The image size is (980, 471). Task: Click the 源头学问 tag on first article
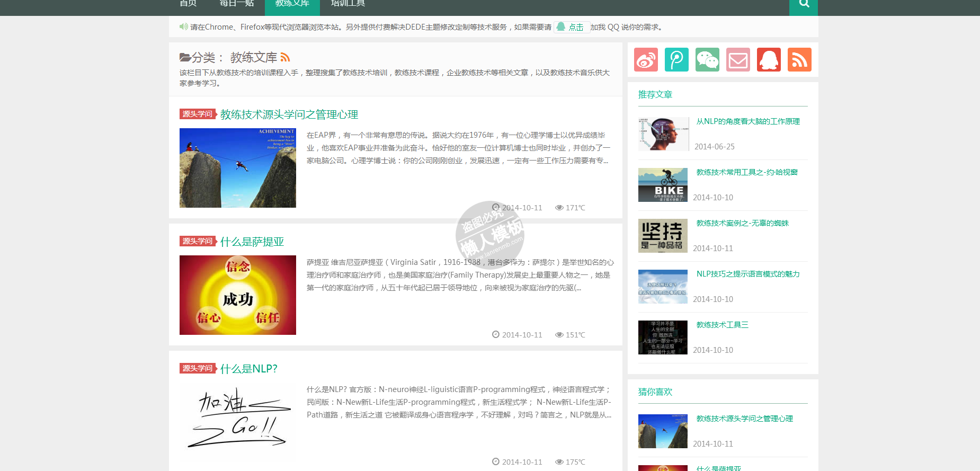click(198, 114)
